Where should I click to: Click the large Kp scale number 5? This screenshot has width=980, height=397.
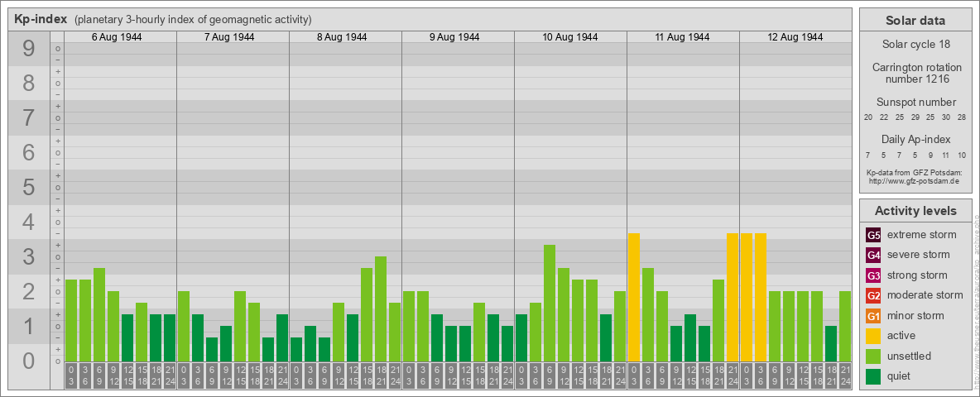point(29,187)
